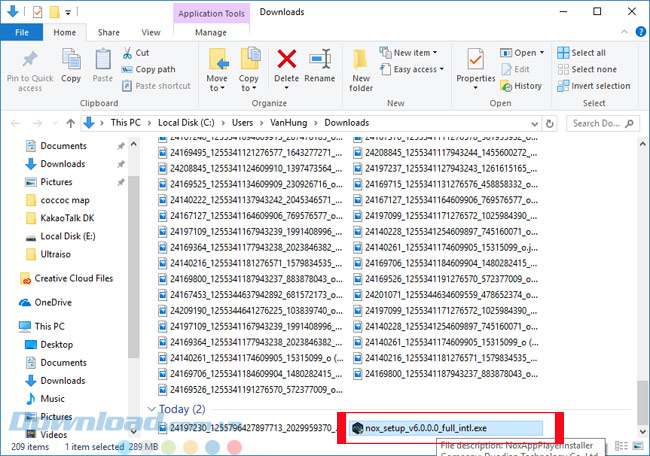Select the nox_setup_v6.0.0.0_full_intl.exe file
The image size is (650, 456).
(446, 428)
